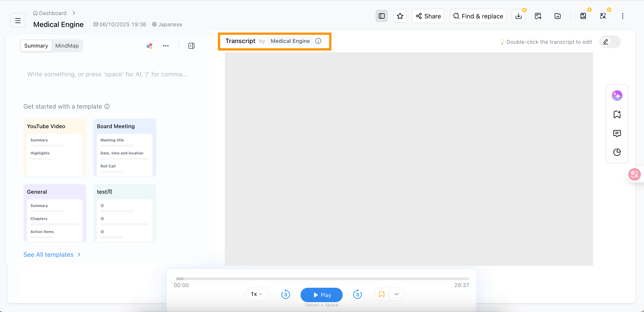Open See All templates link
The width and height of the screenshot is (644, 312).
click(52, 255)
